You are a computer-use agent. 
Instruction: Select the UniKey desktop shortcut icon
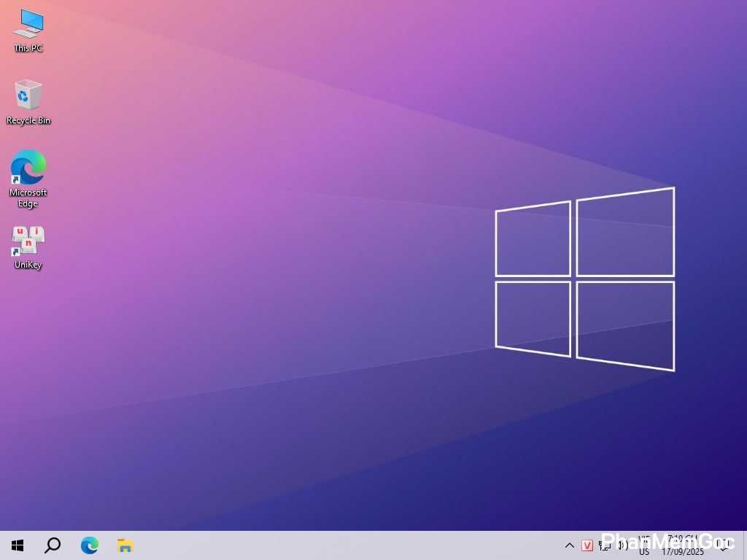click(28, 241)
